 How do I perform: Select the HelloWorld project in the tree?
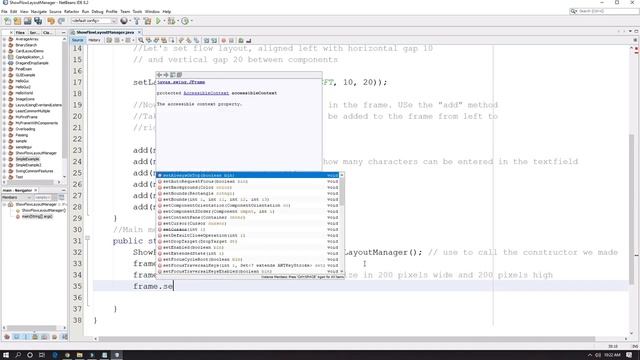pos(24,93)
